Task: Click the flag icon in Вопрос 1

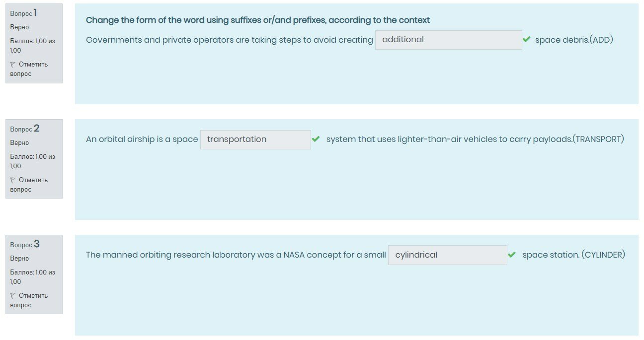Action: click(x=13, y=65)
